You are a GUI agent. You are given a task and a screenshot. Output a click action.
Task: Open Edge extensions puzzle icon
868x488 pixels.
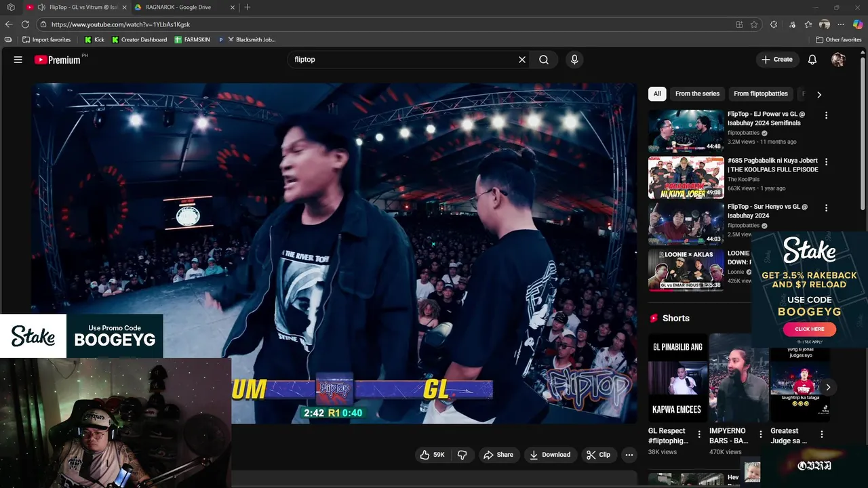click(x=774, y=24)
